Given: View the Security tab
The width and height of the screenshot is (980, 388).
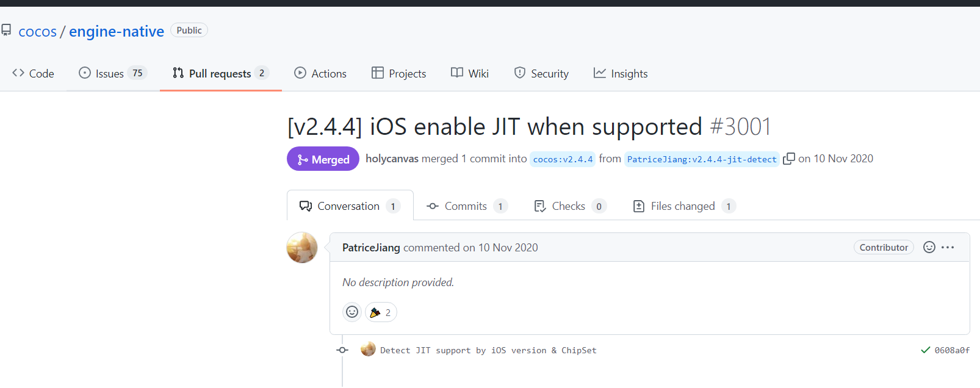Looking at the screenshot, I should [x=541, y=74].
